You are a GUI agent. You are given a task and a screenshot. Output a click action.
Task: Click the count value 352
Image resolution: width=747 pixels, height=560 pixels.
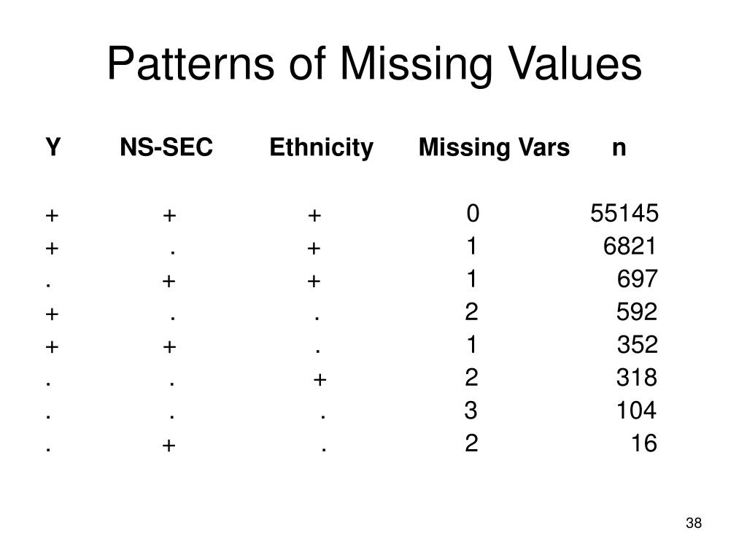pyautogui.click(x=637, y=345)
